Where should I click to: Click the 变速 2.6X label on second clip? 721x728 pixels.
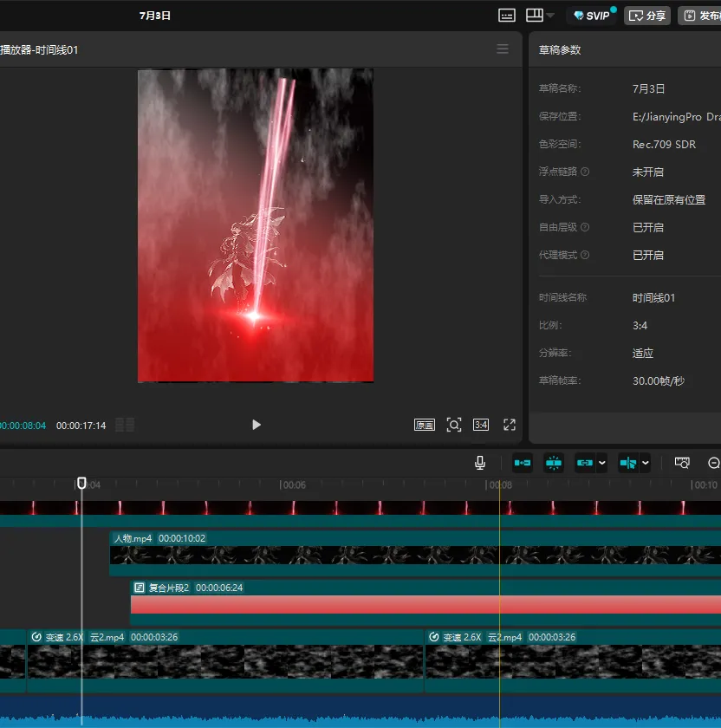(462, 637)
